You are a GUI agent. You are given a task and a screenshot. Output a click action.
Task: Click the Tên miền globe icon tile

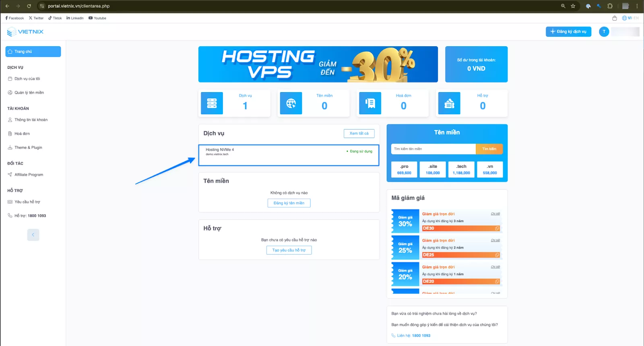(x=291, y=103)
